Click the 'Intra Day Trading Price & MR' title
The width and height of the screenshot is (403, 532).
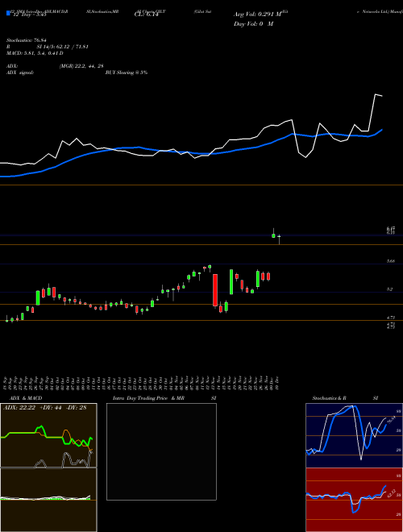tap(149, 398)
